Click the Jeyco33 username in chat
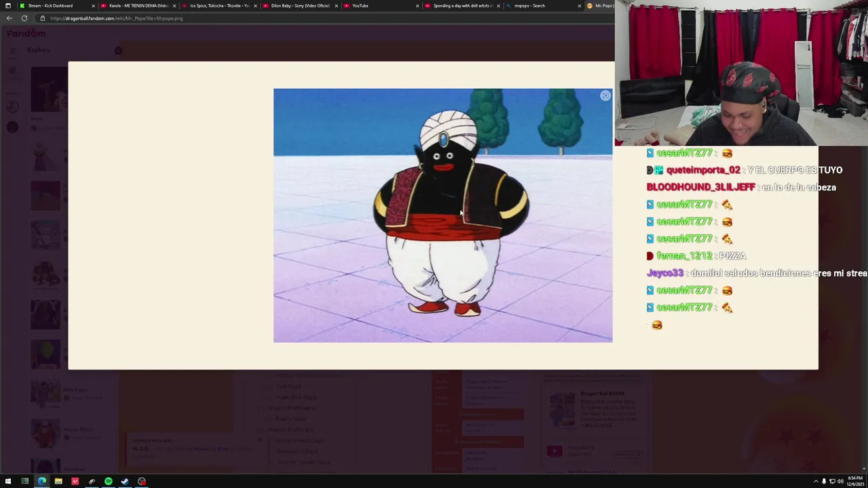Image resolution: width=868 pixels, height=488 pixels. pyautogui.click(x=665, y=273)
